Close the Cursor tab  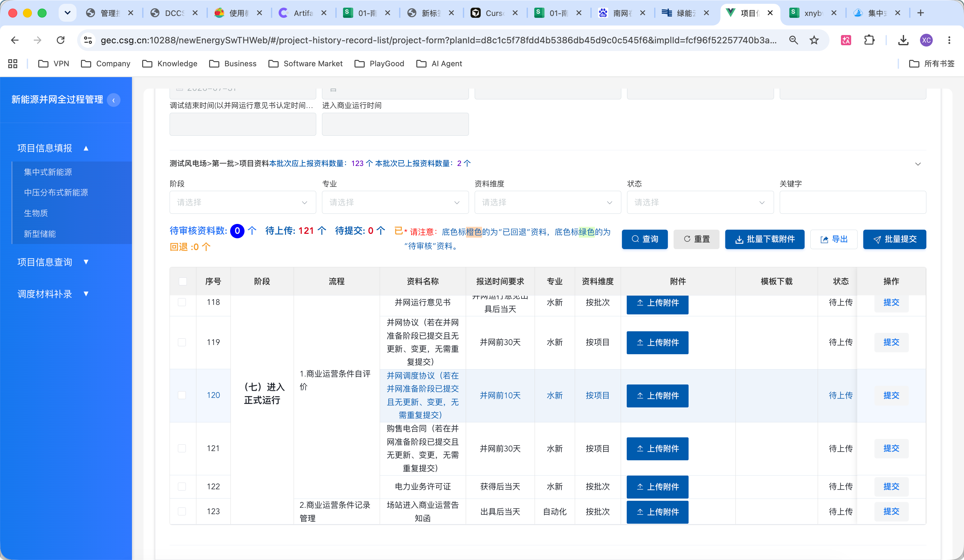(x=515, y=13)
